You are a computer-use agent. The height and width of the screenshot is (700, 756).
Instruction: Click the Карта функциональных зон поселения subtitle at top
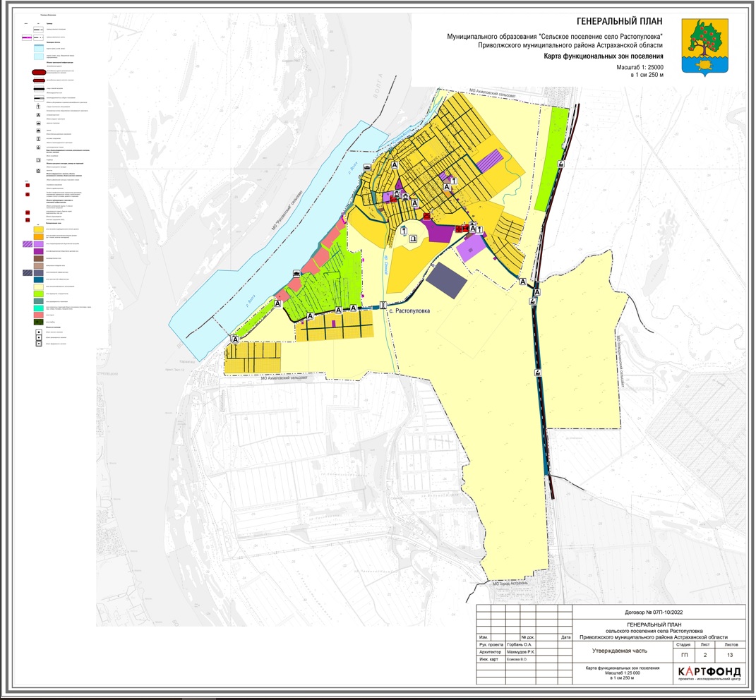pos(604,56)
